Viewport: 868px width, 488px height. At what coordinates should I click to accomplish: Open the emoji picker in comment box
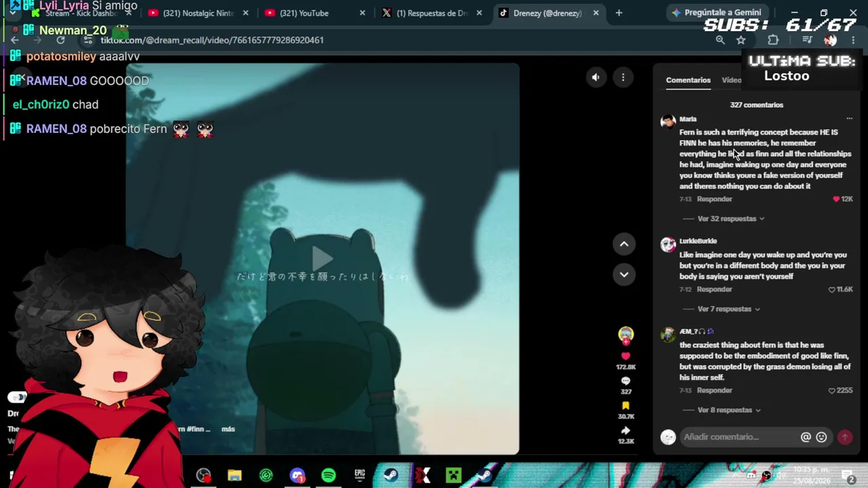(x=821, y=437)
